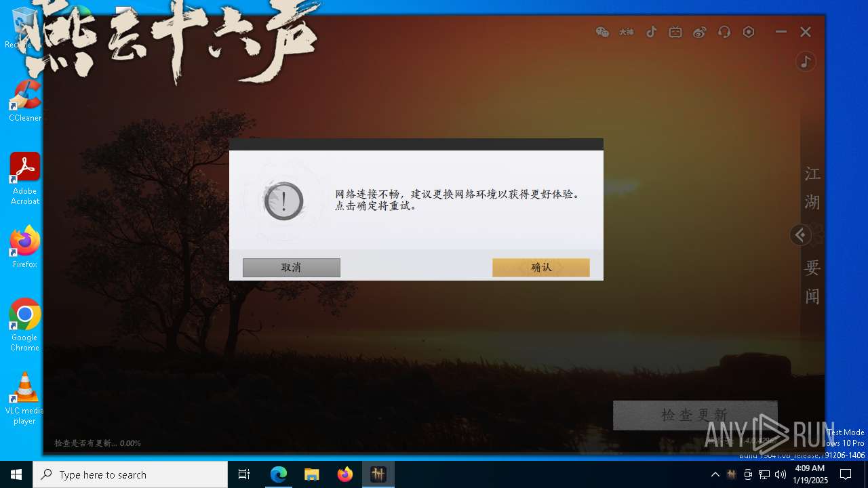Click the warning exclamation icon in dialog
This screenshot has height=488, width=868.
click(x=283, y=201)
